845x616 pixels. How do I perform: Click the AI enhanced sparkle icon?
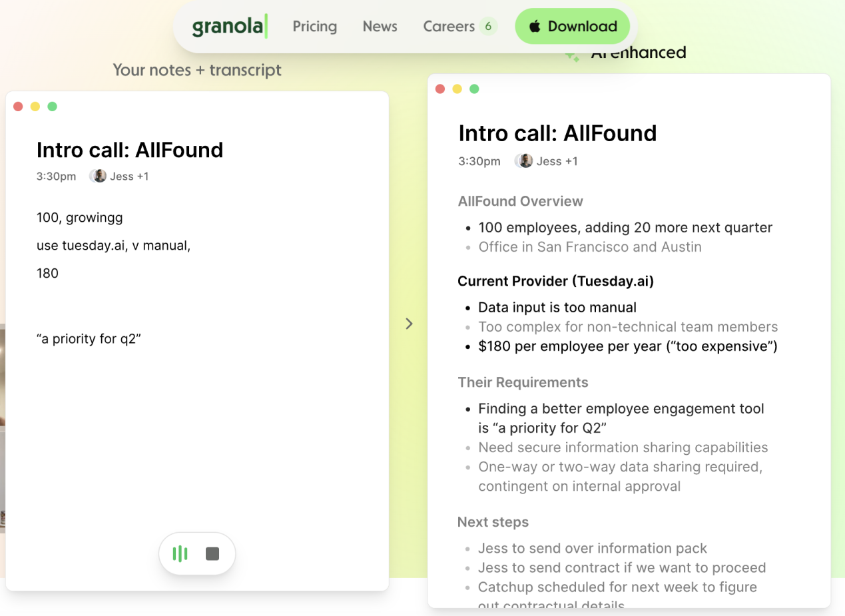tap(571, 57)
